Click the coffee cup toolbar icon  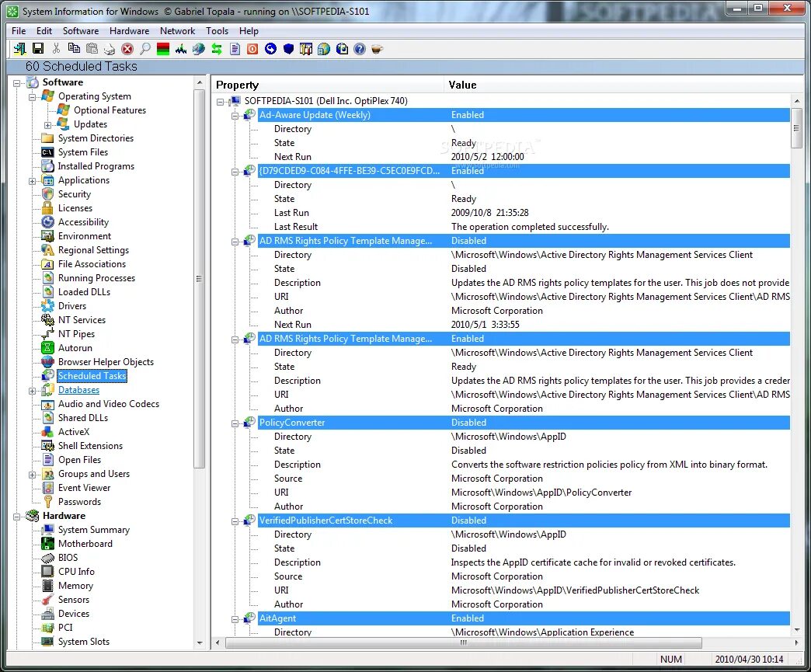377,49
